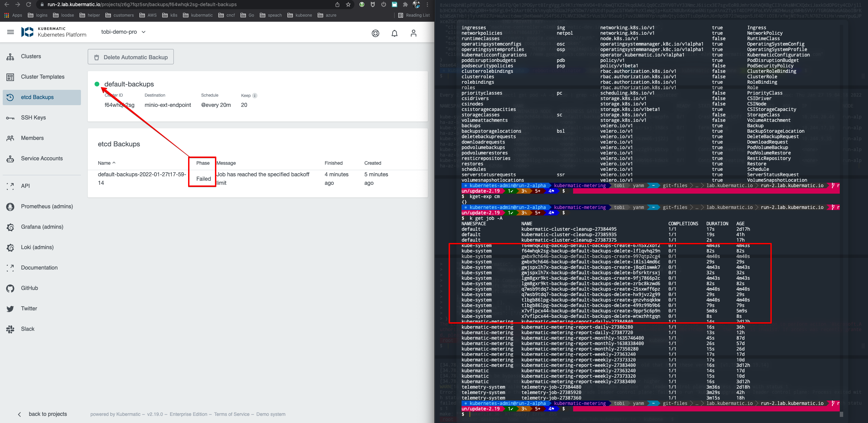
Task: Open Service Accounts in sidebar
Action: (x=41, y=158)
